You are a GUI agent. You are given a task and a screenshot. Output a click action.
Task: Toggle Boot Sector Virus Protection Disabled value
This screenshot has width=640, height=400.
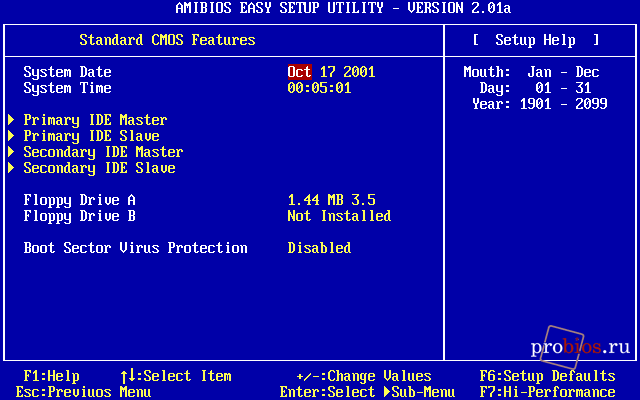coord(319,248)
